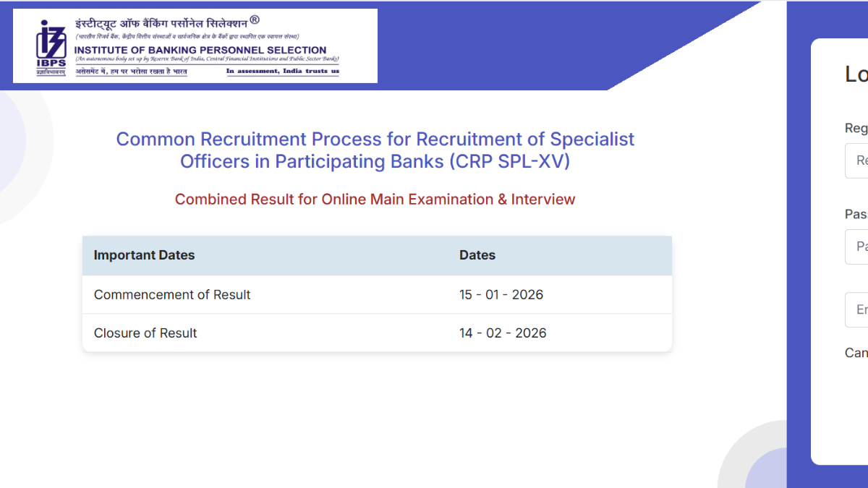Select the Commencement of Result row label

pyautogui.click(x=172, y=295)
